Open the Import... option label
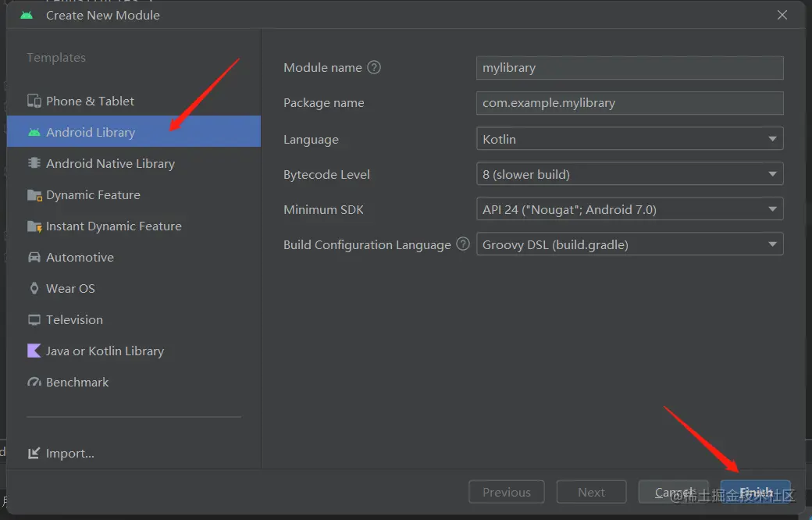The image size is (812, 520). [x=70, y=453]
